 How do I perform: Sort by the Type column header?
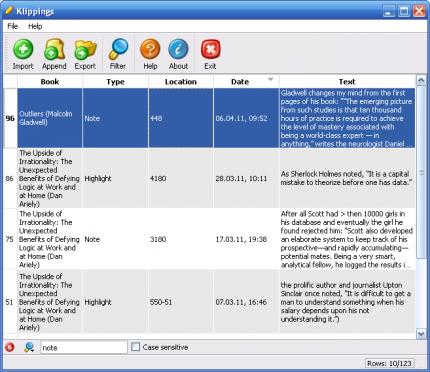[115, 82]
